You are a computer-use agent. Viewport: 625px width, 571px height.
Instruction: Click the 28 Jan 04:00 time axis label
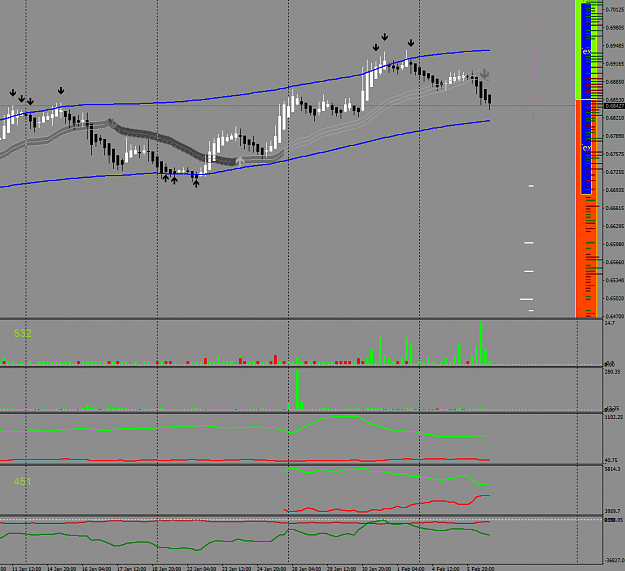point(306,569)
